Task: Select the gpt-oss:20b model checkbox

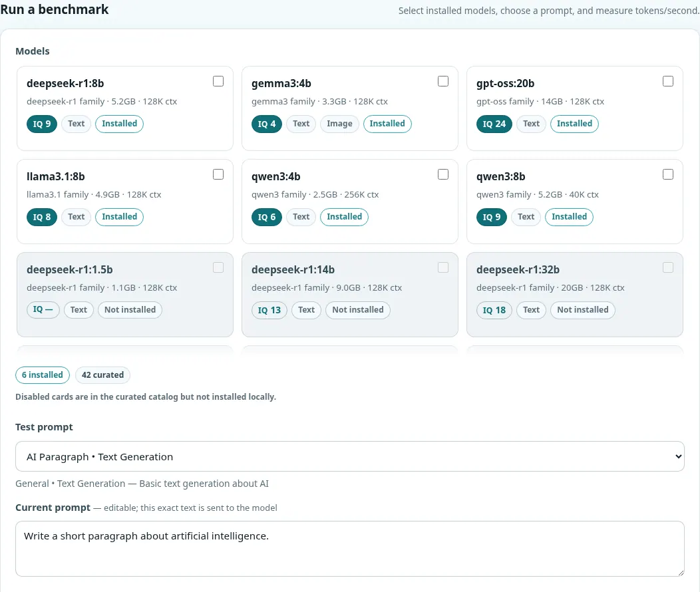Action: pyautogui.click(x=668, y=81)
